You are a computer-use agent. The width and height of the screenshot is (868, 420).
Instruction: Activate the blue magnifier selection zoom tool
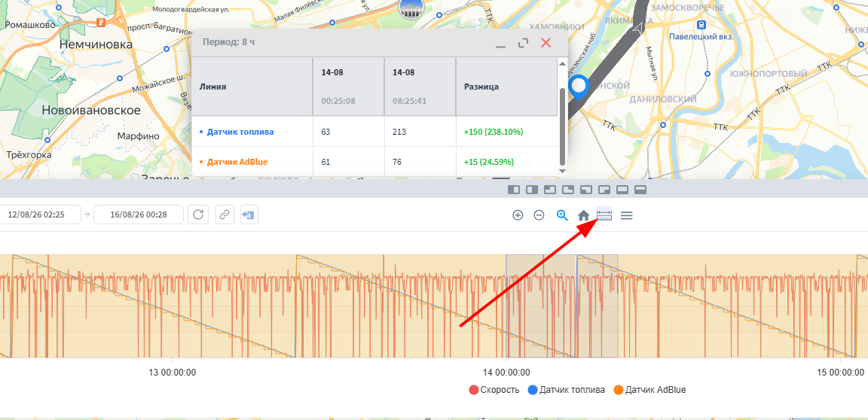point(562,215)
